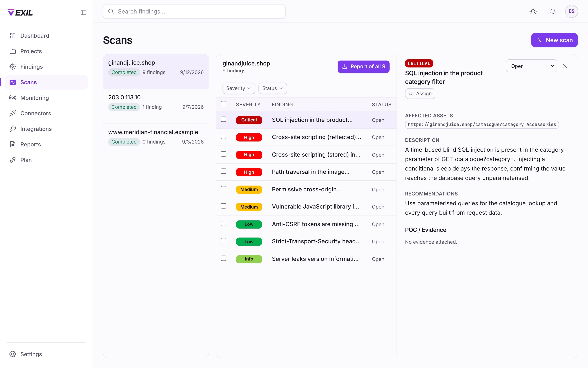588x368 pixels.
Task: Open SQL injection in the product finding
Action: click(306, 120)
